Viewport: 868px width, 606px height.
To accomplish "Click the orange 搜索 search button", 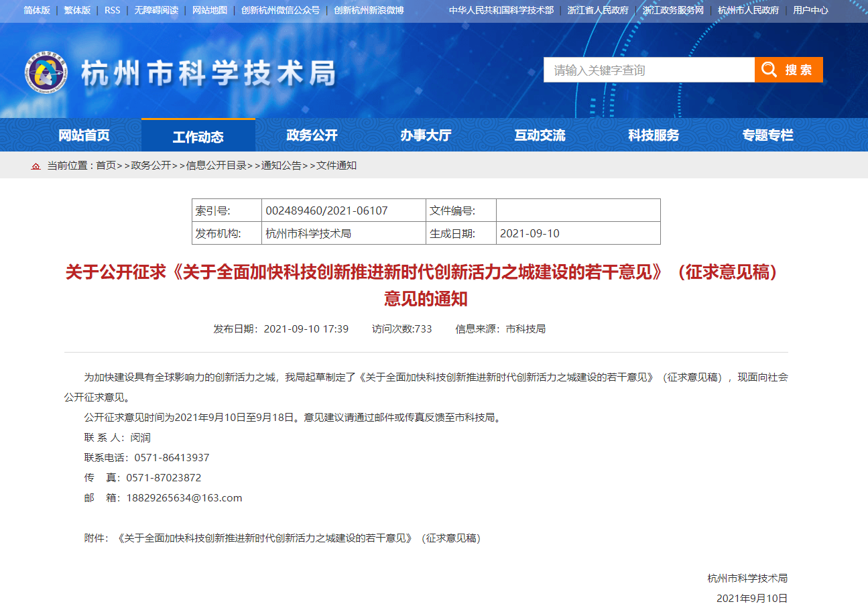I will [788, 70].
